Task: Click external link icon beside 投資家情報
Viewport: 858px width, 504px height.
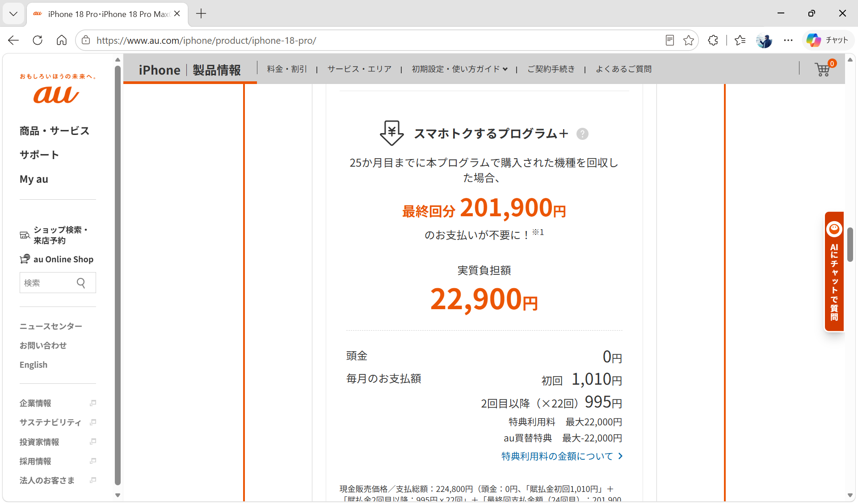Action: (x=93, y=441)
